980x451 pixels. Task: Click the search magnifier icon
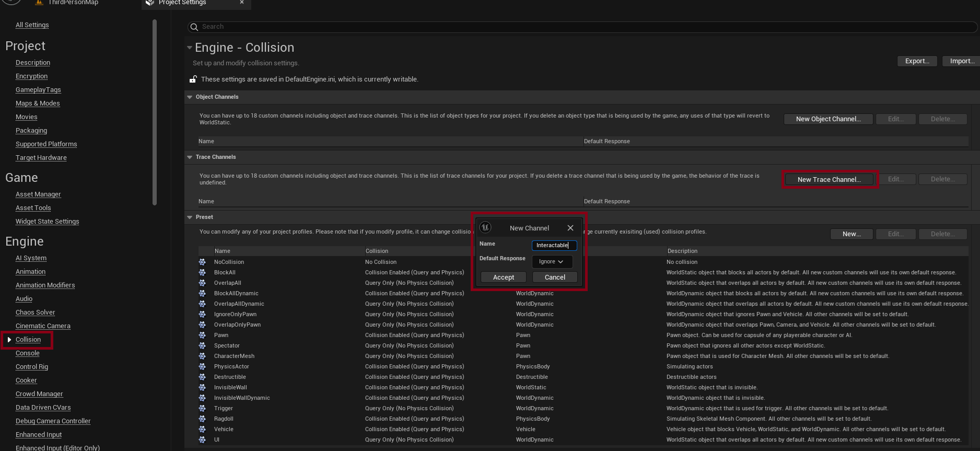click(194, 27)
